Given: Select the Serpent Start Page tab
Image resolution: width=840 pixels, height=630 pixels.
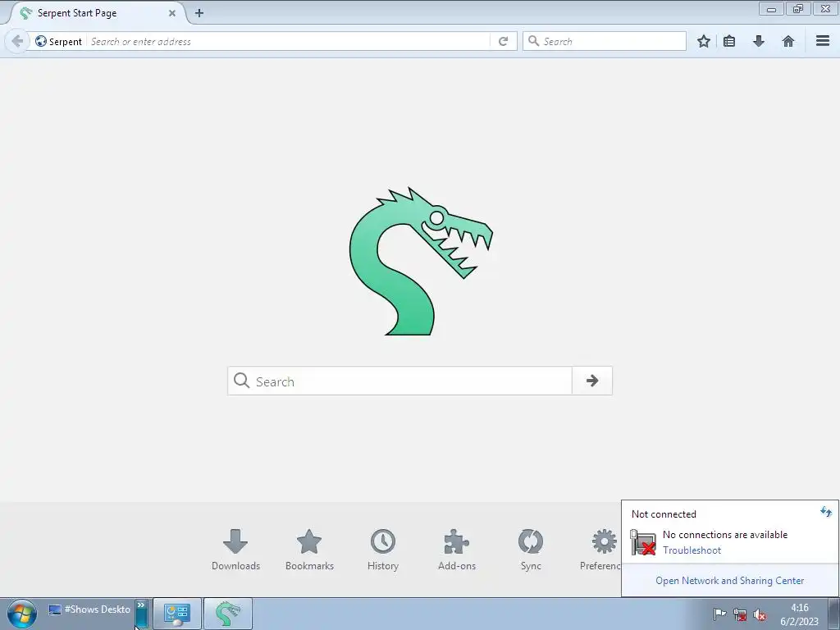Looking at the screenshot, I should [x=97, y=13].
